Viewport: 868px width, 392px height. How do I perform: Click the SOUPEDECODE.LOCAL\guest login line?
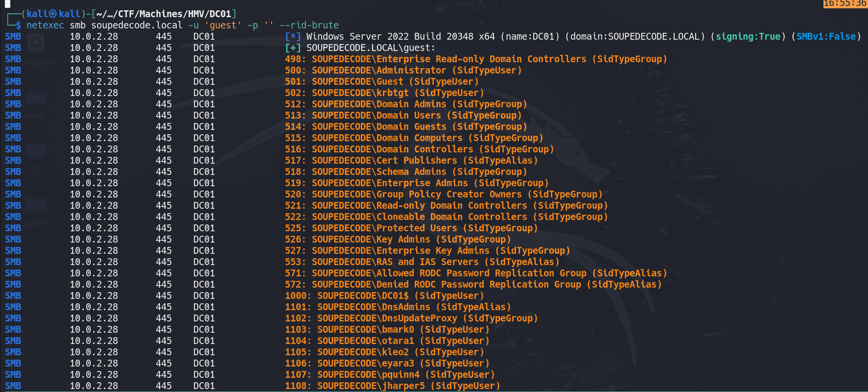(x=371, y=48)
